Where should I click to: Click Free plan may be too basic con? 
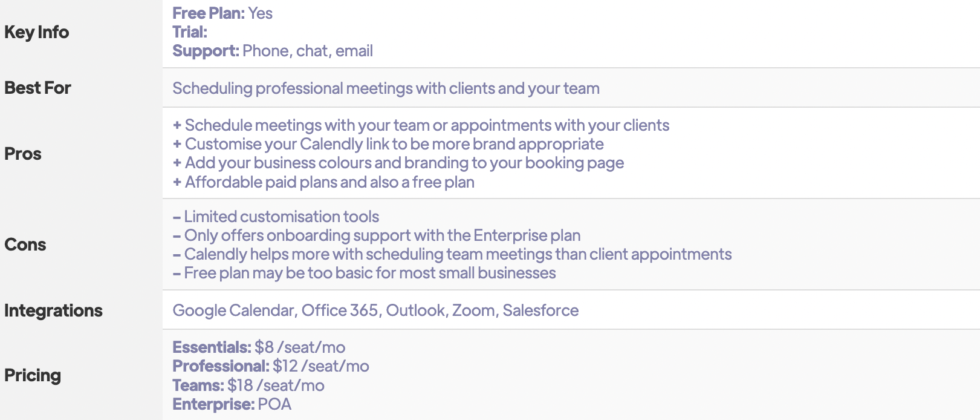point(364,273)
